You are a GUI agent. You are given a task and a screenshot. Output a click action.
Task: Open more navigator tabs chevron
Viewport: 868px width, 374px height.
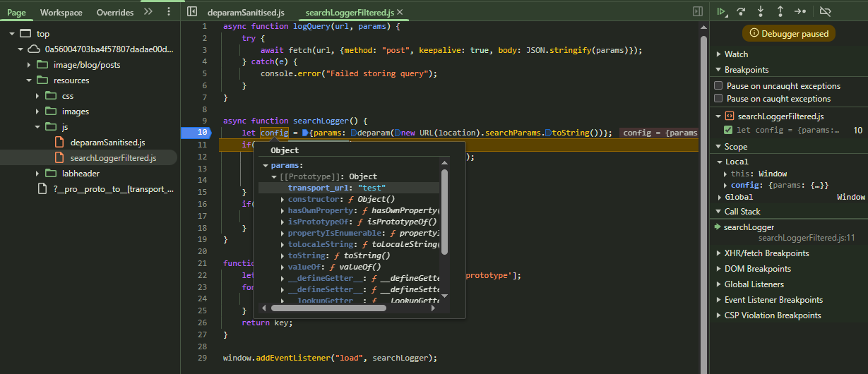(x=148, y=12)
